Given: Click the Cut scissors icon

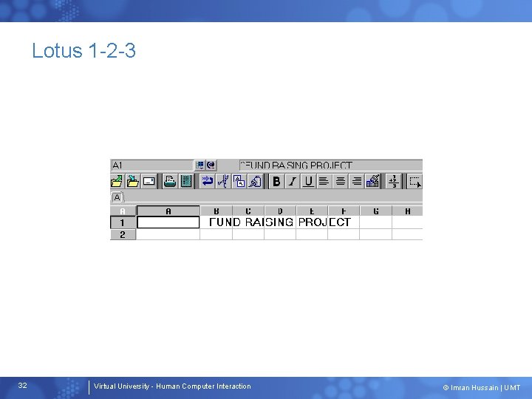Looking at the screenshot, I should click(x=223, y=181).
